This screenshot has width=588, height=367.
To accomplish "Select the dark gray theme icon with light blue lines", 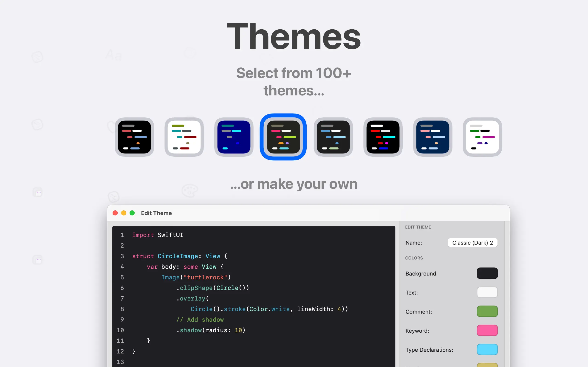I will click(x=333, y=137).
